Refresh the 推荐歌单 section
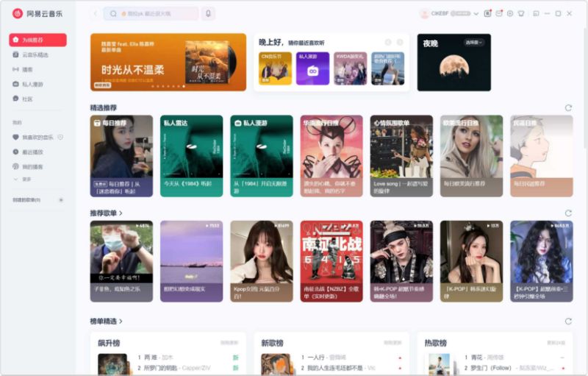This screenshot has width=588, height=376. pos(568,213)
